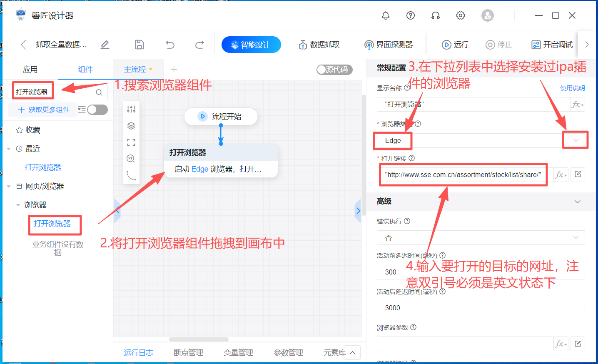Screen dimensions: 598x364
Task: Open the 元素库 tab
Action: coord(334,353)
